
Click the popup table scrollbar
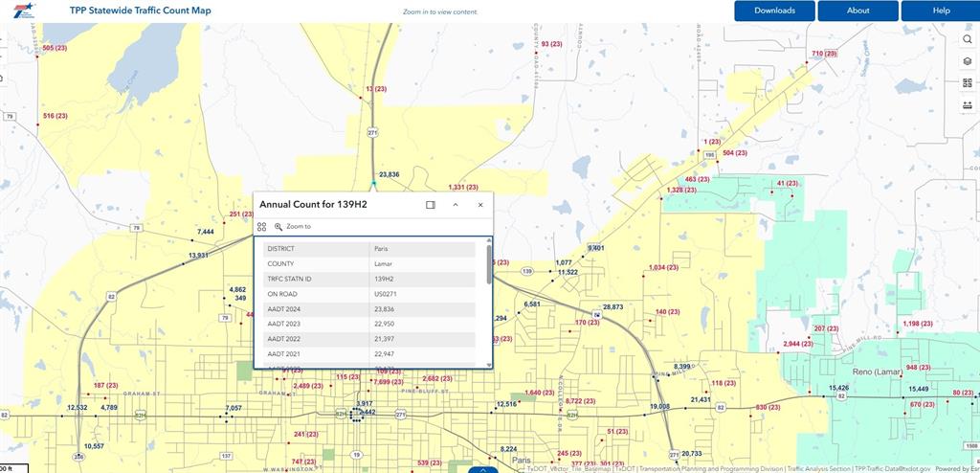click(x=489, y=264)
